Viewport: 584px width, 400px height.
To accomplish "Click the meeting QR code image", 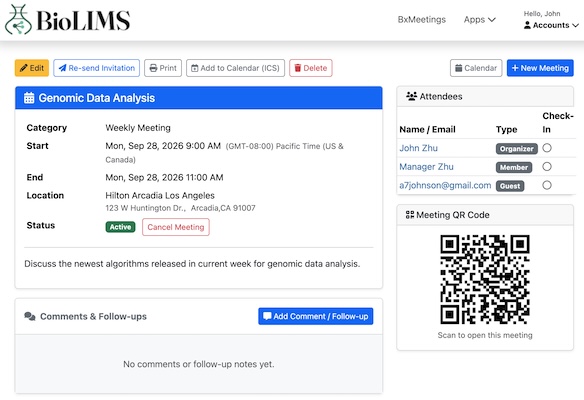I will (485, 279).
